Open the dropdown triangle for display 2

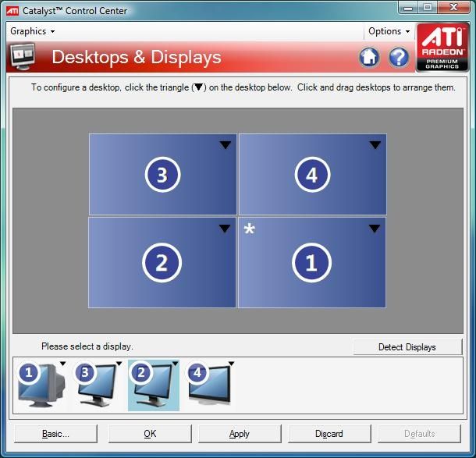point(175,364)
